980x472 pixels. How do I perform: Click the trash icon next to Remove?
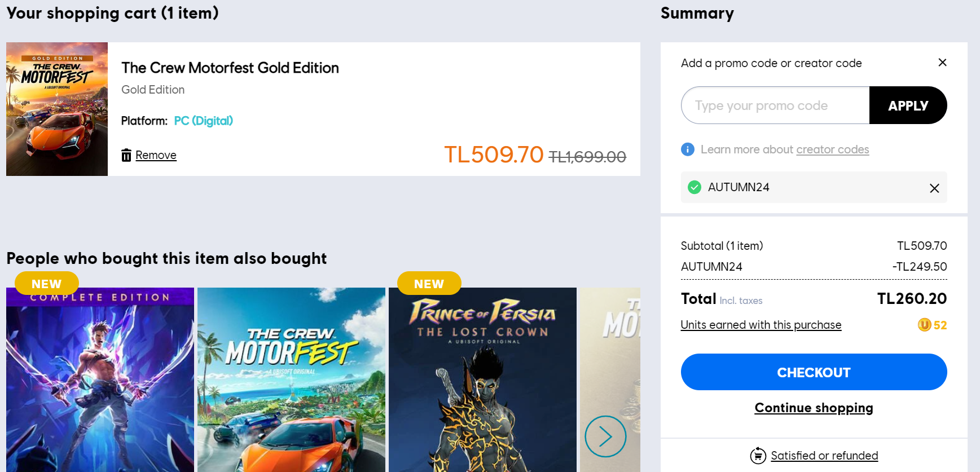126,155
